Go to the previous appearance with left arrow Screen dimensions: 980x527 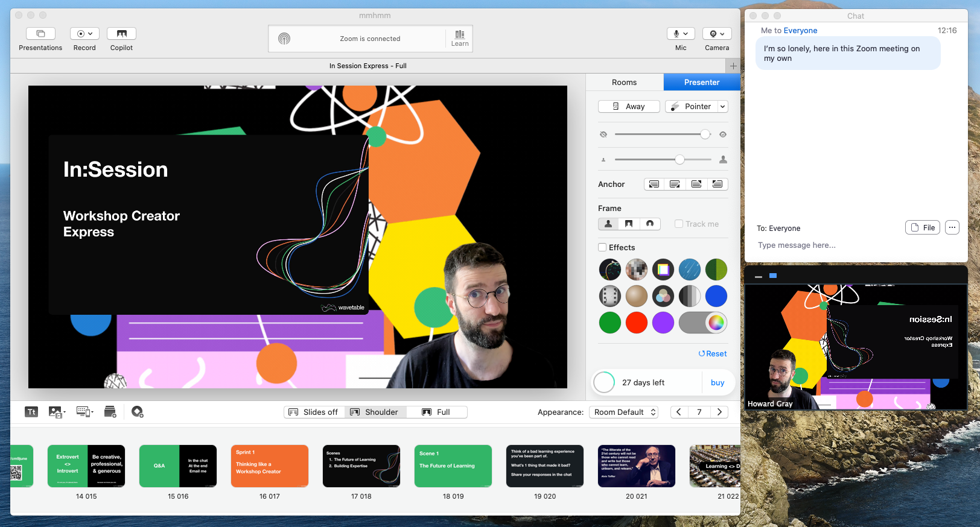tap(679, 412)
